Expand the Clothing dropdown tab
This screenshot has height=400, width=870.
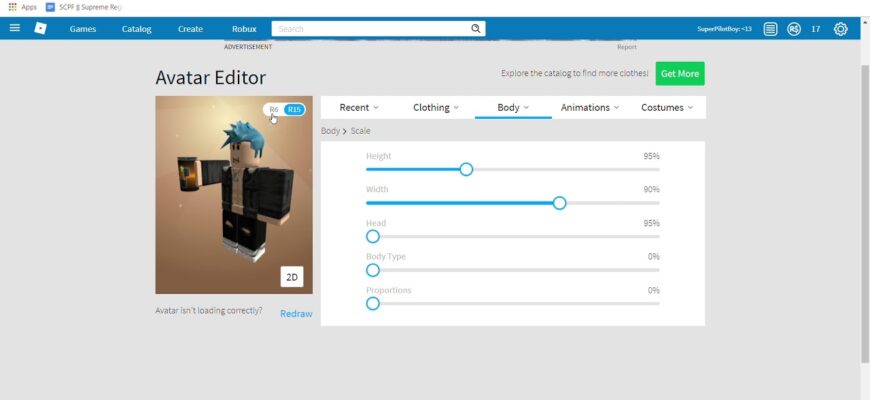tap(436, 108)
